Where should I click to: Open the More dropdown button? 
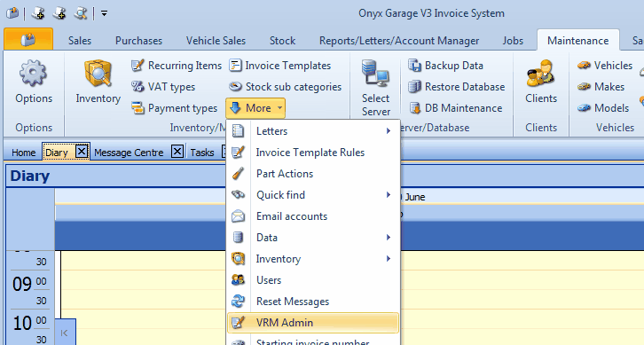[255, 108]
